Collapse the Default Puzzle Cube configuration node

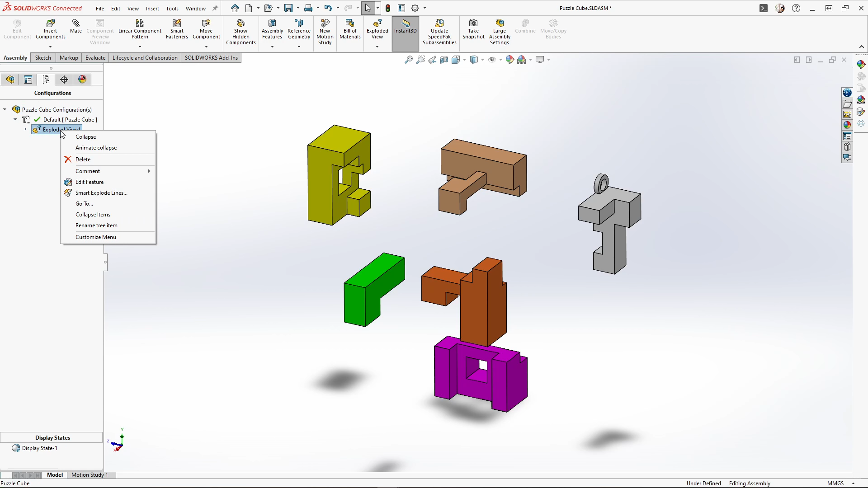15,120
